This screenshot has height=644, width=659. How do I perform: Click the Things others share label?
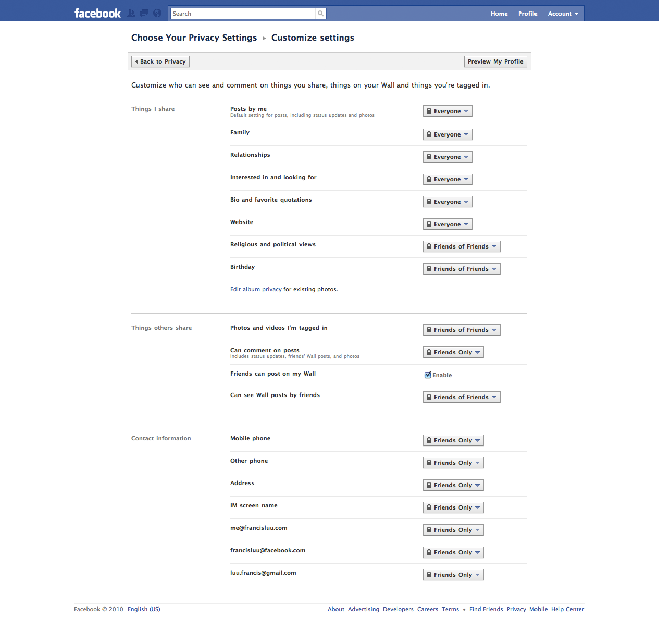[x=161, y=328]
